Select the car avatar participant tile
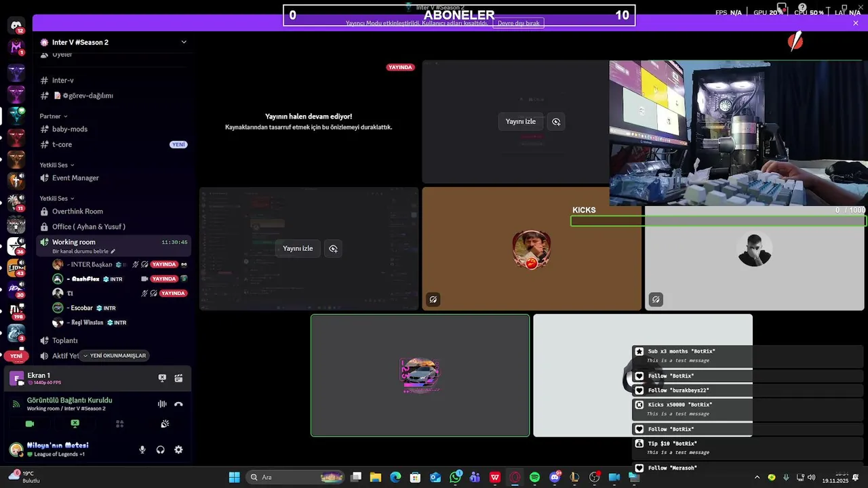 click(x=420, y=375)
